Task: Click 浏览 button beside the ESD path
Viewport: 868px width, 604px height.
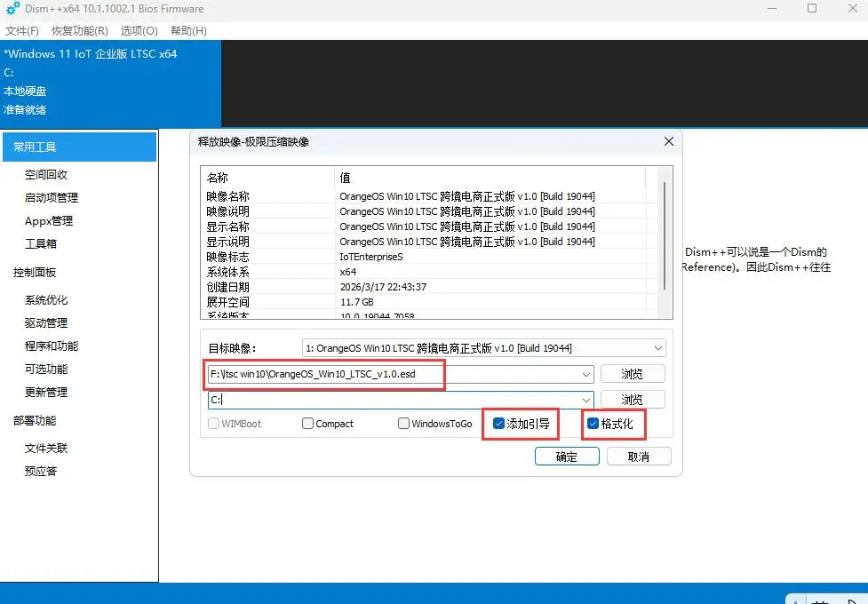Action: coord(633,375)
